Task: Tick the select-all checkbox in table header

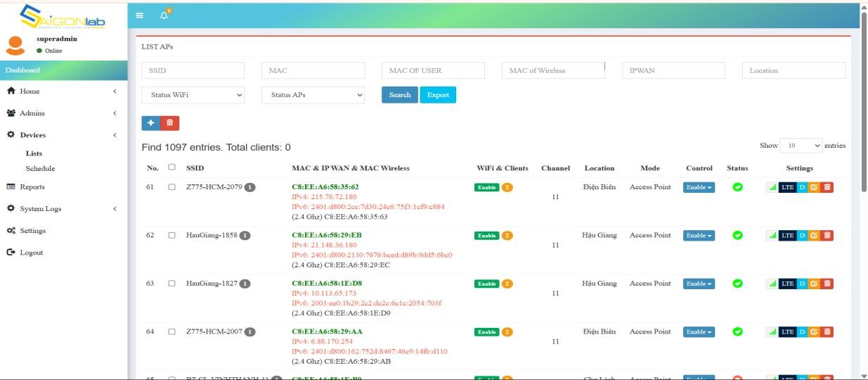Action: point(171,167)
